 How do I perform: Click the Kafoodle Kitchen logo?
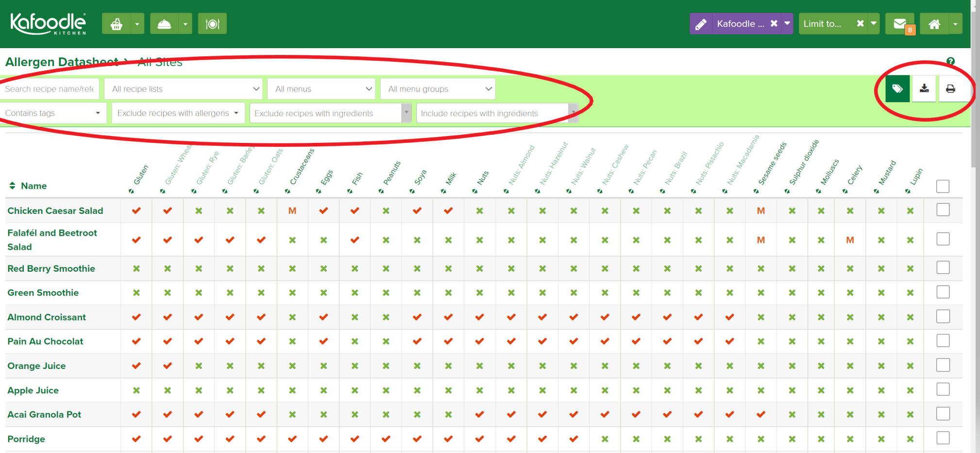48,23
